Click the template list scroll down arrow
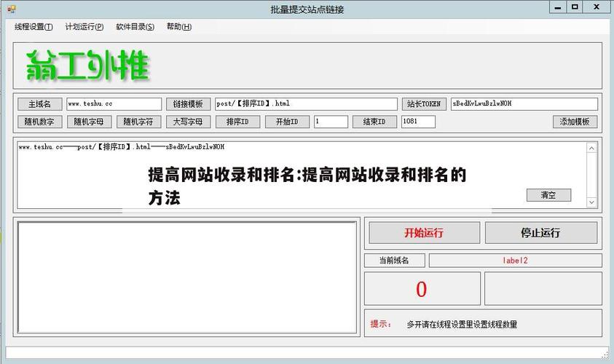Viewport: 614px width, 364px height. (x=591, y=202)
